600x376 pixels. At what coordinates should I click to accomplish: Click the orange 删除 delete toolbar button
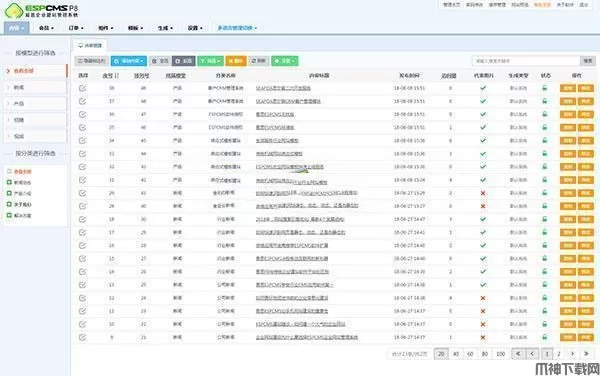coord(236,61)
